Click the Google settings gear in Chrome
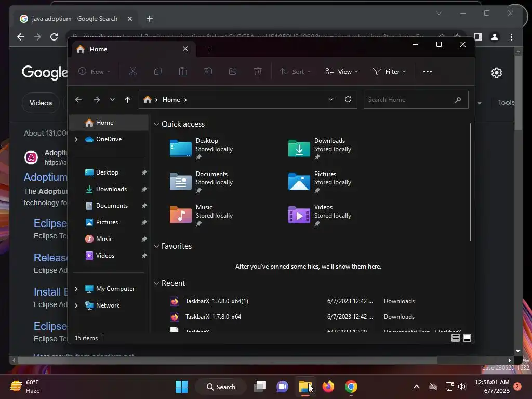 (496, 73)
